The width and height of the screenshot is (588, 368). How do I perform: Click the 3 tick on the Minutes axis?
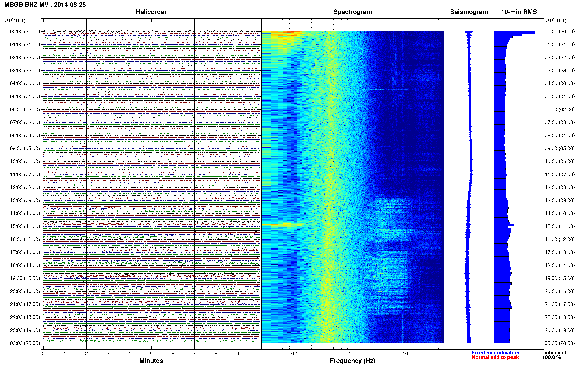coord(108,354)
